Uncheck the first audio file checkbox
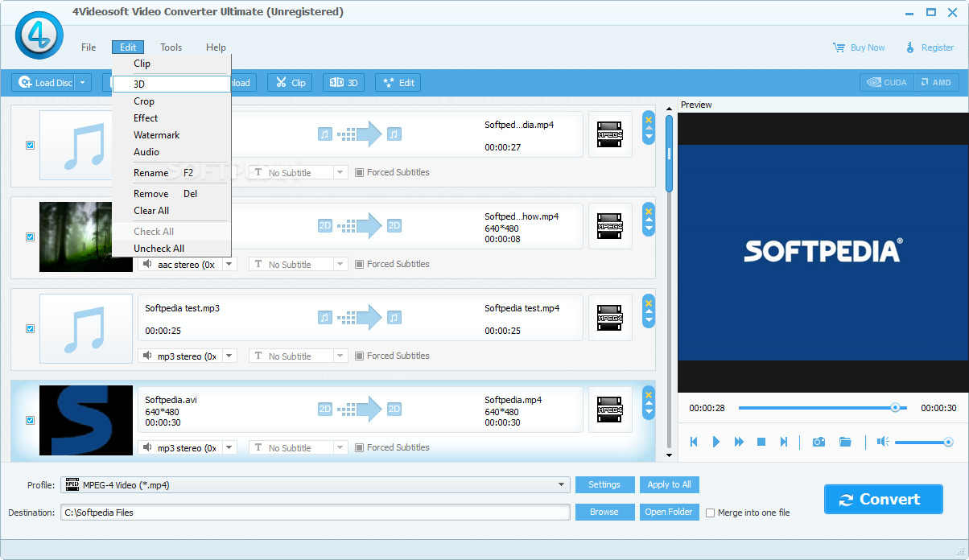This screenshot has height=560, width=969. coord(30,146)
